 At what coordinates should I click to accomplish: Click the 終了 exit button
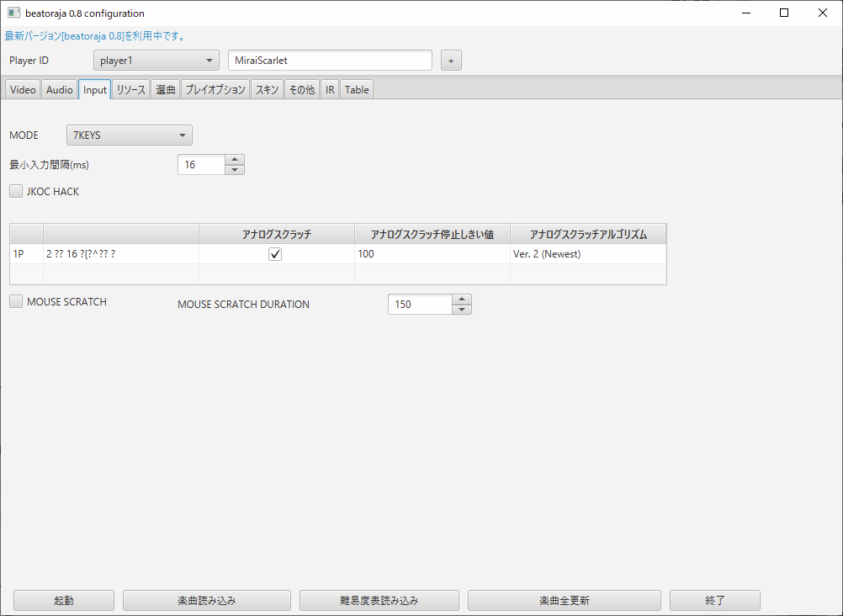pyautogui.click(x=715, y=600)
